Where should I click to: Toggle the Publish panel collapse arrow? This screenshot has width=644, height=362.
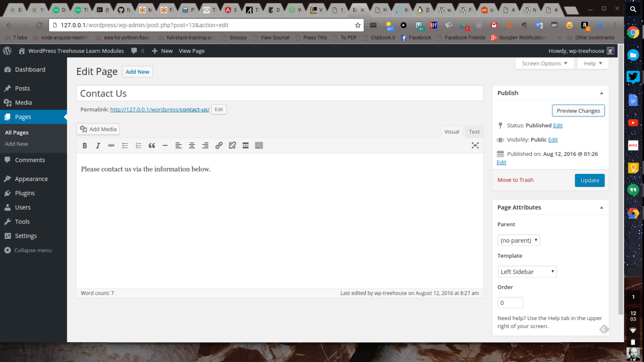point(601,93)
